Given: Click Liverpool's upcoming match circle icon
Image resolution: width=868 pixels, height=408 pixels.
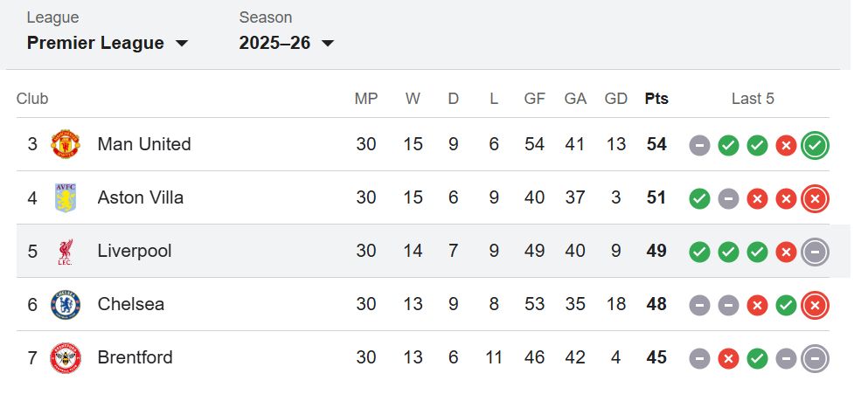Looking at the screenshot, I should [x=815, y=252].
